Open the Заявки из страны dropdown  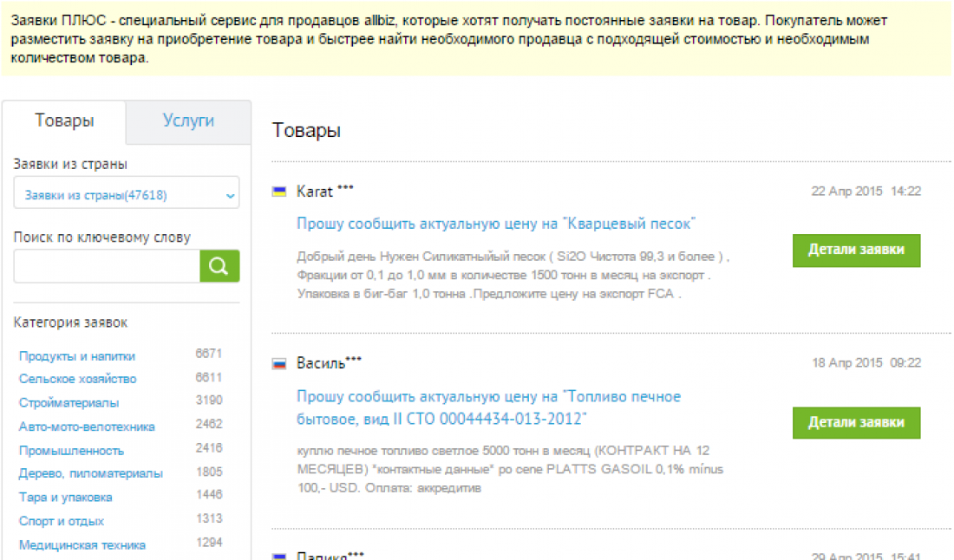point(127,195)
